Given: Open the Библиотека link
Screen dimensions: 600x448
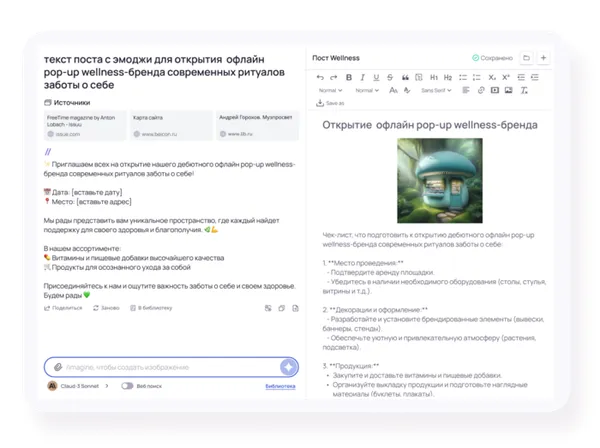Looking at the screenshot, I should [280, 386].
